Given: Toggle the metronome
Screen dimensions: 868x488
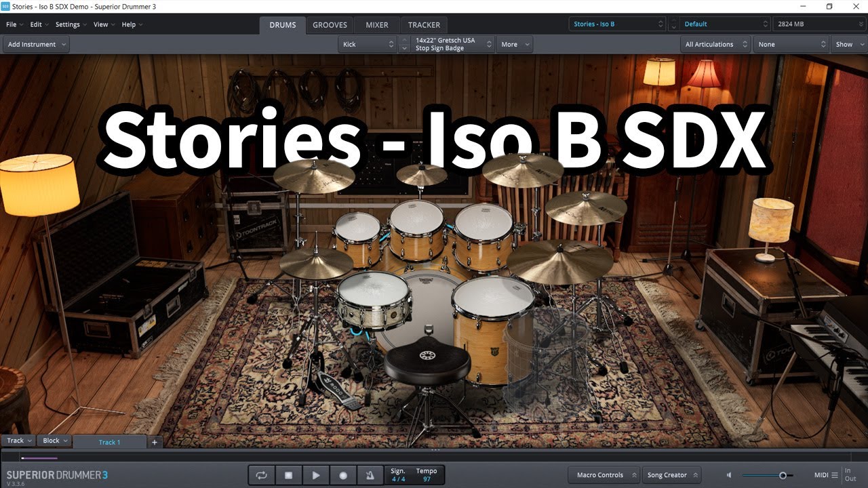Looking at the screenshot, I should click(x=370, y=475).
